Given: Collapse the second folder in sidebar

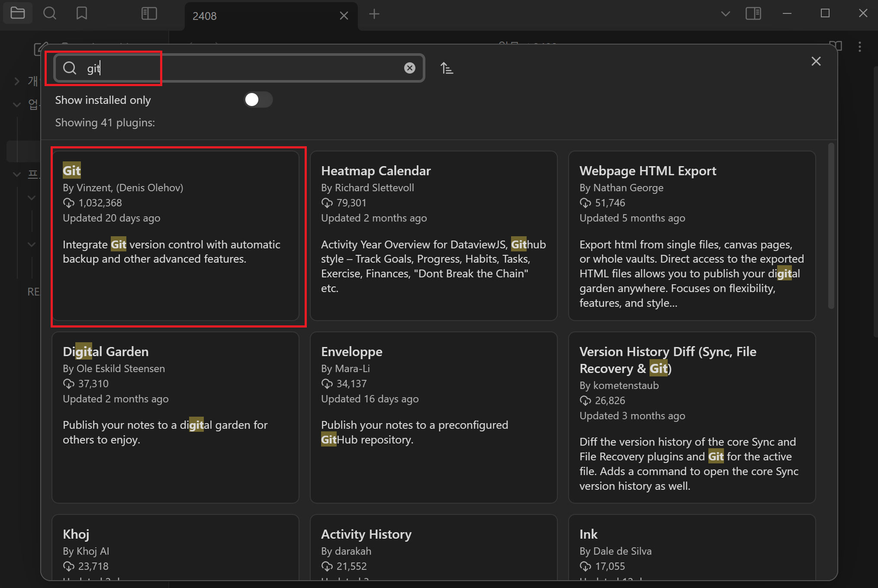Looking at the screenshot, I should coord(17,104).
